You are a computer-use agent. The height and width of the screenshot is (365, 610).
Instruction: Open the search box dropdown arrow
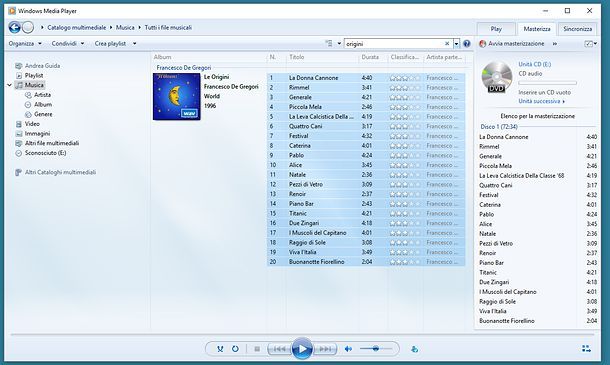tap(456, 44)
